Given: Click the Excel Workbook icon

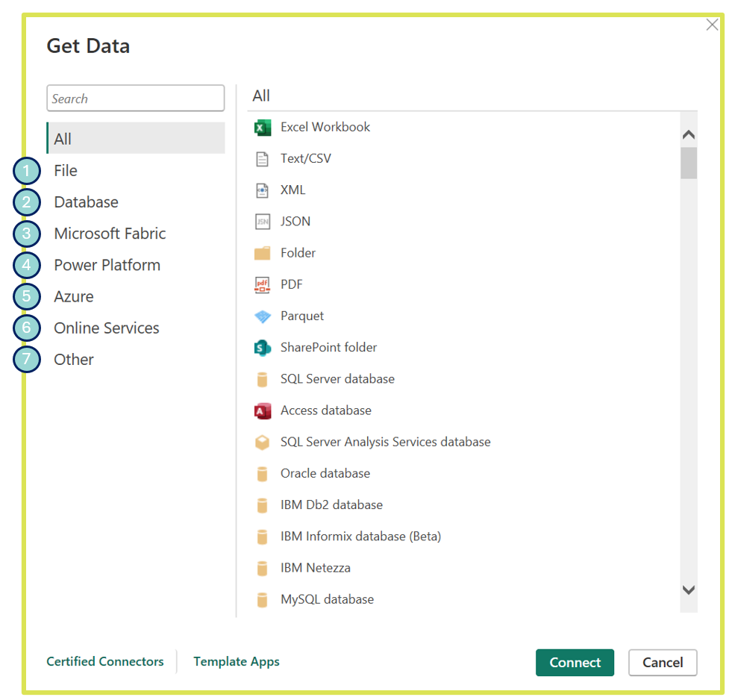Looking at the screenshot, I should coord(262,128).
